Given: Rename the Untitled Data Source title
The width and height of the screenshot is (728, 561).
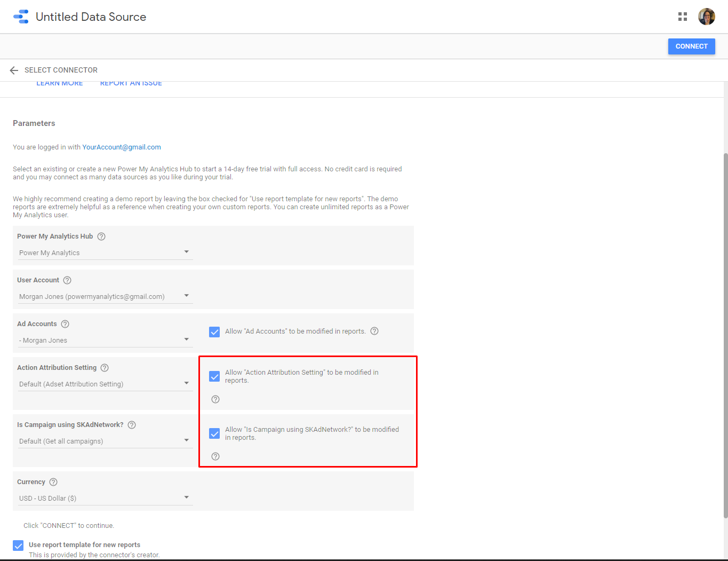Looking at the screenshot, I should (x=91, y=17).
